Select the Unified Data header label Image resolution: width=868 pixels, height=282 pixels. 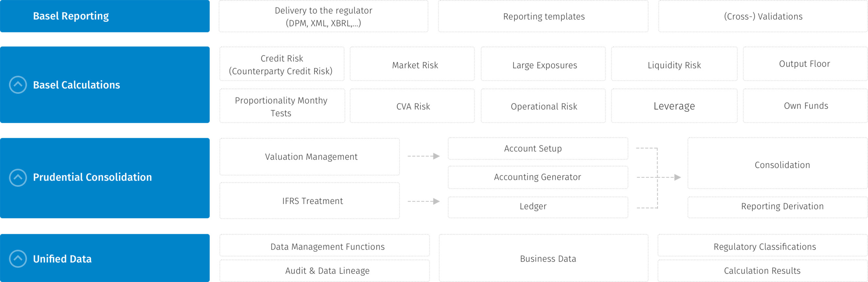[x=62, y=259]
